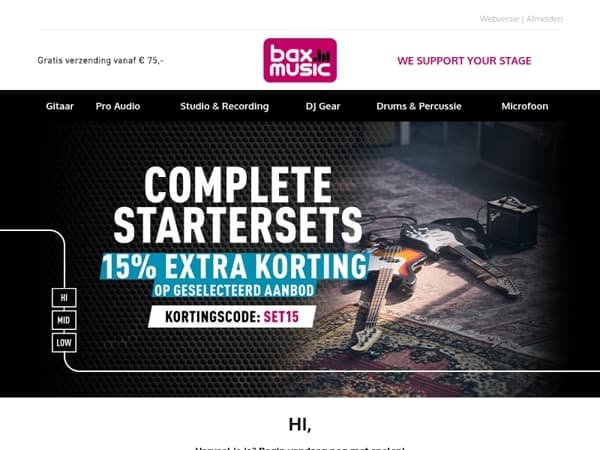This screenshot has height=450, width=600.
Task: Click the Afmelden unsubscribe link
Action: (x=545, y=19)
